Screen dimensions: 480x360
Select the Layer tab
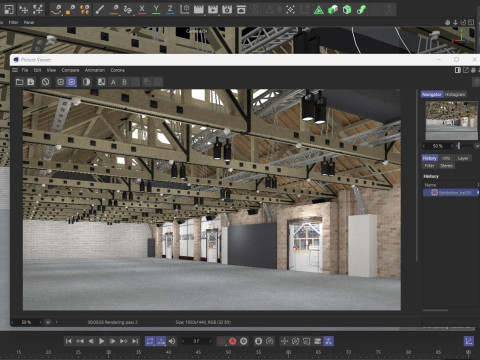[463, 158]
